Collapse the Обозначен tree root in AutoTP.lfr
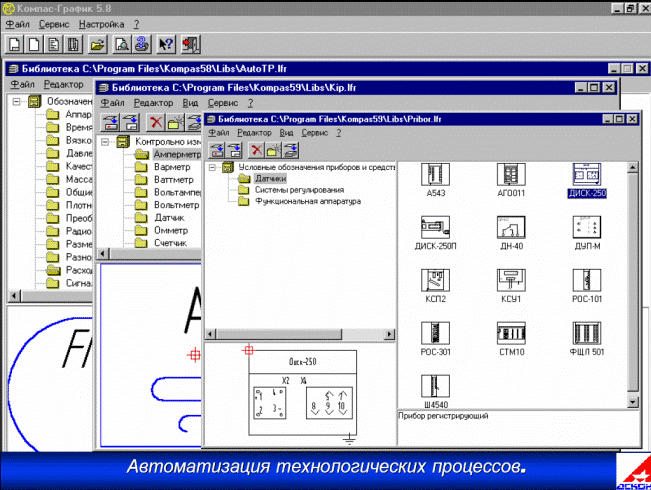Screen dimensions: 651x490 [16, 101]
